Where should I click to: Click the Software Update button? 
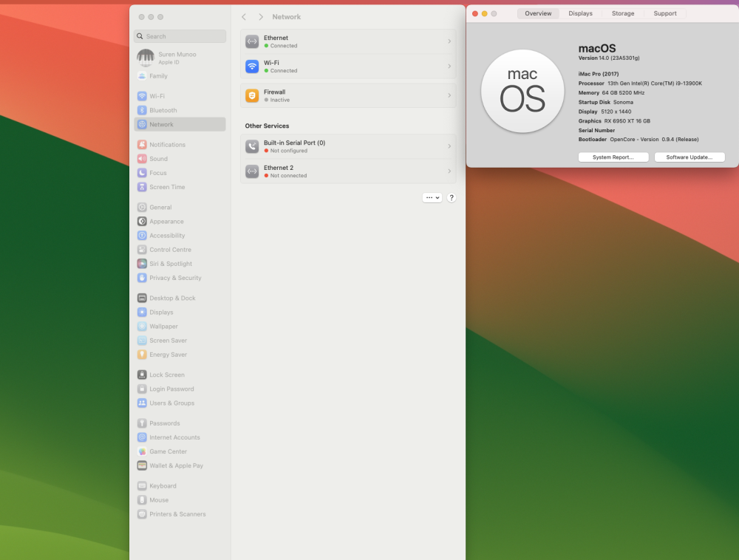click(x=689, y=157)
